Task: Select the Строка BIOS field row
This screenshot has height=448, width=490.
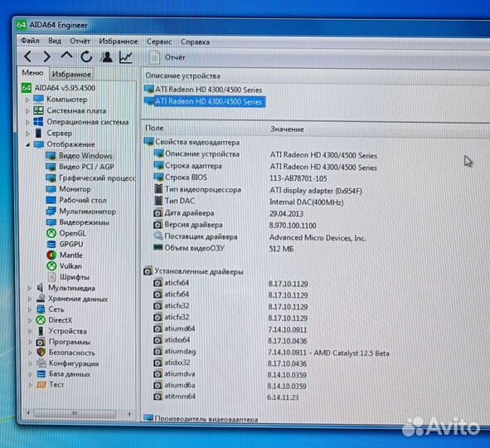Action: pyautogui.click(x=240, y=178)
